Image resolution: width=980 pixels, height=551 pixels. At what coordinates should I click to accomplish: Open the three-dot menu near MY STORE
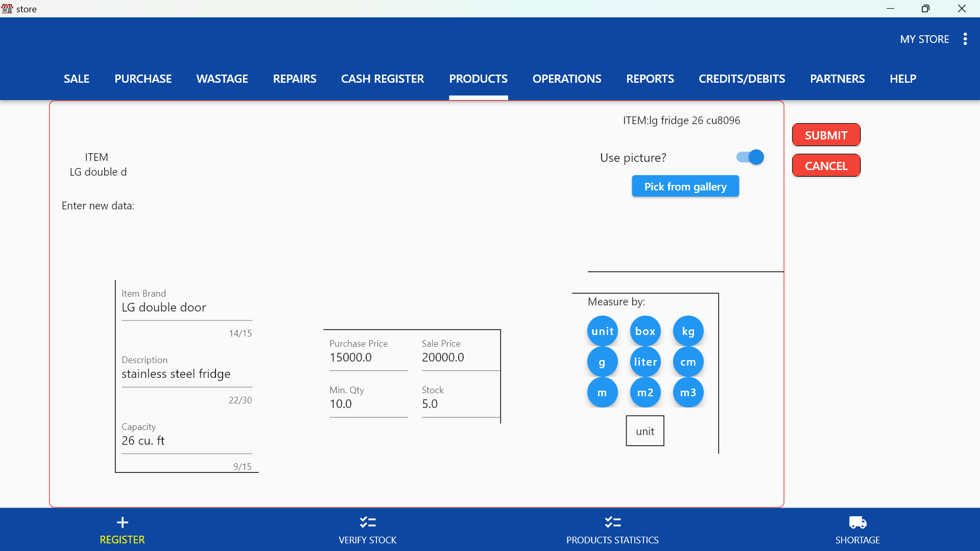pyautogui.click(x=965, y=39)
